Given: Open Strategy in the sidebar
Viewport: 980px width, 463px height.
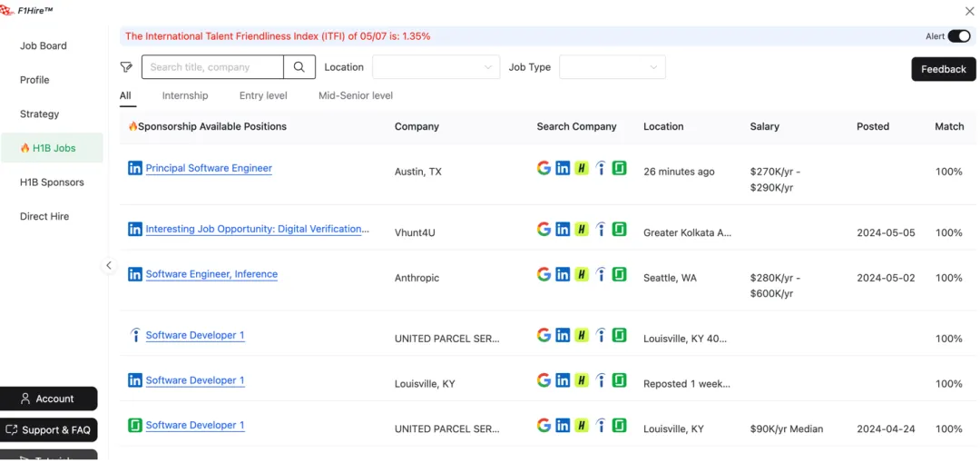Looking at the screenshot, I should (39, 113).
